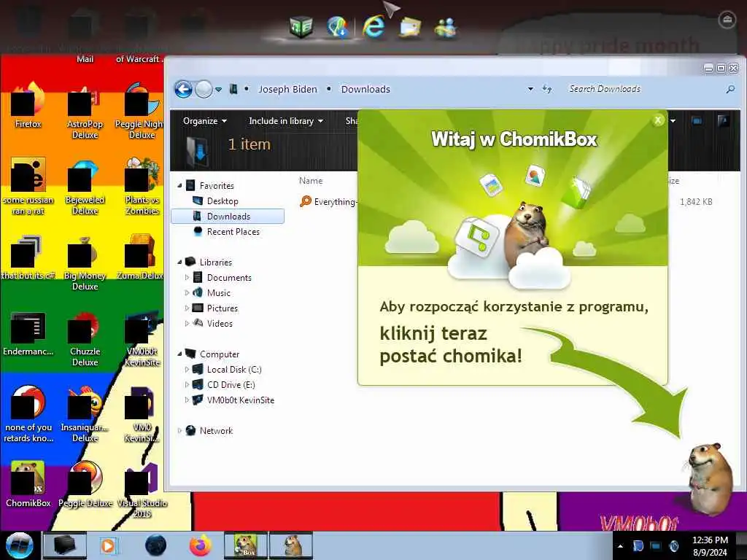Viewport: 747px width, 560px height.
Task: Open the folder icon in the top dock
Action: pos(410,27)
